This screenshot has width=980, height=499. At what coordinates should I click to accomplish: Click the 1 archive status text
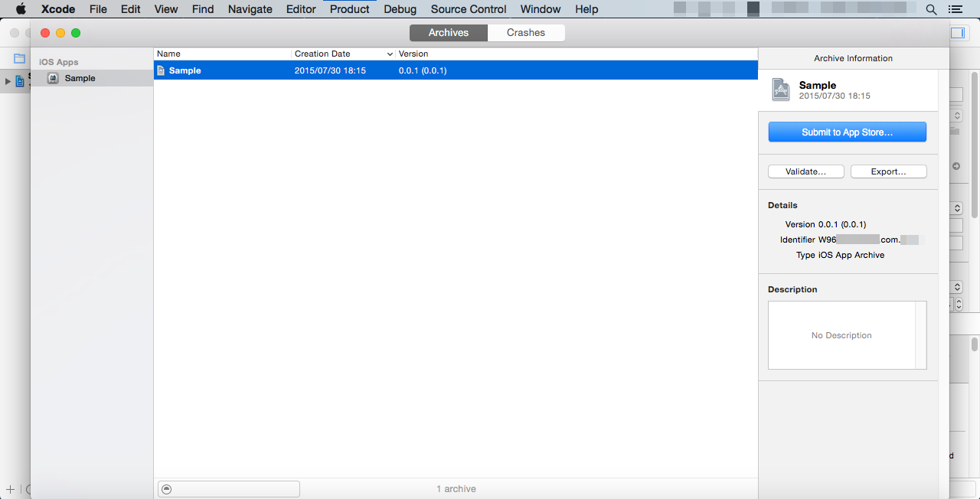(456, 489)
